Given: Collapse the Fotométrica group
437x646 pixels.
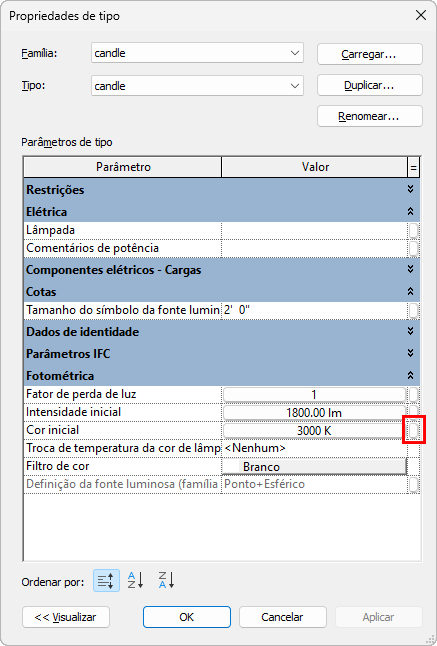Looking at the screenshot, I should (410, 375).
